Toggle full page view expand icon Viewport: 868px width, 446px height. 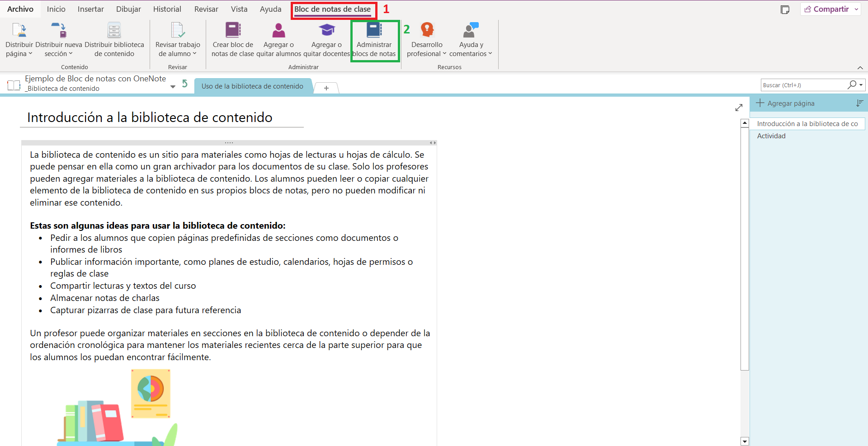[x=739, y=108]
